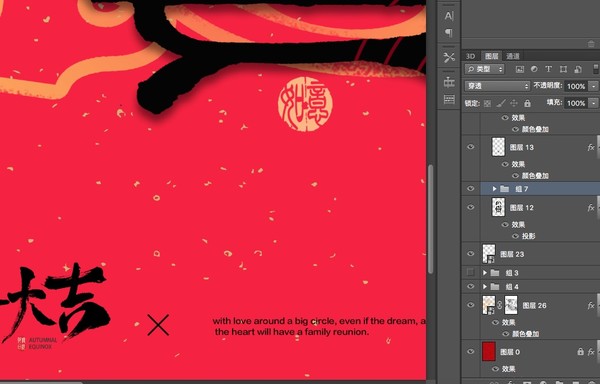Click the round seal stamp on canvas
The height and width of the screenshot is (384, 600).
[305, 104]
